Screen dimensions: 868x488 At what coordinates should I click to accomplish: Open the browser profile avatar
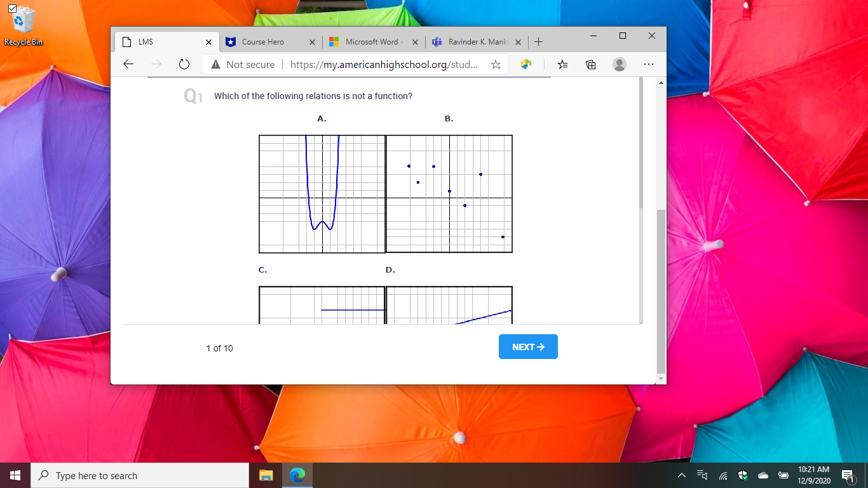619,64
